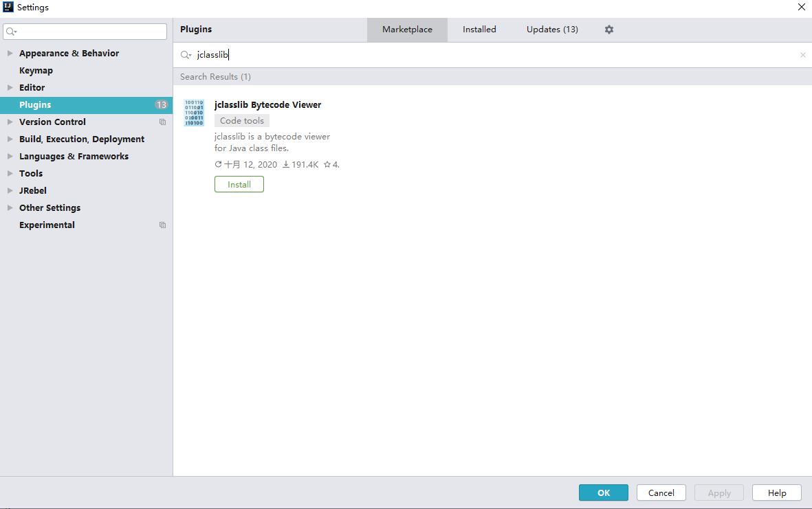
Task: Expand the Other Settings section
Action: [x=10, y=208]
